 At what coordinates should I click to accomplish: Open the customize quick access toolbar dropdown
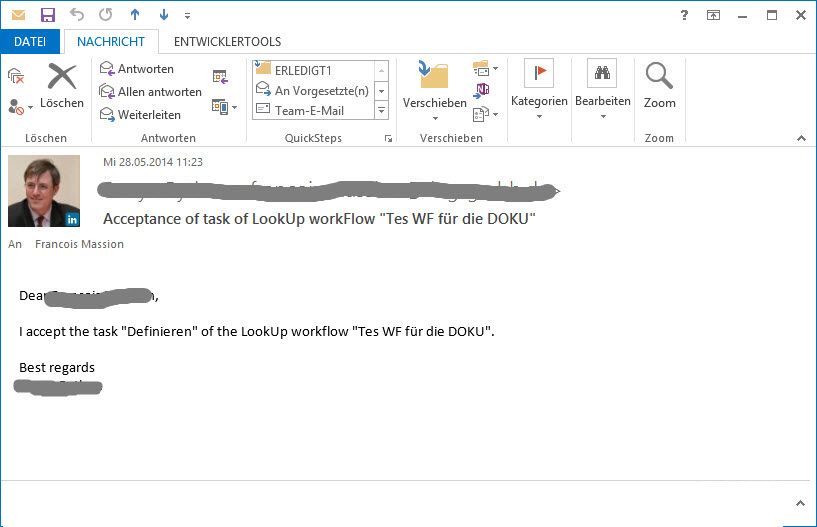(188, 16)
